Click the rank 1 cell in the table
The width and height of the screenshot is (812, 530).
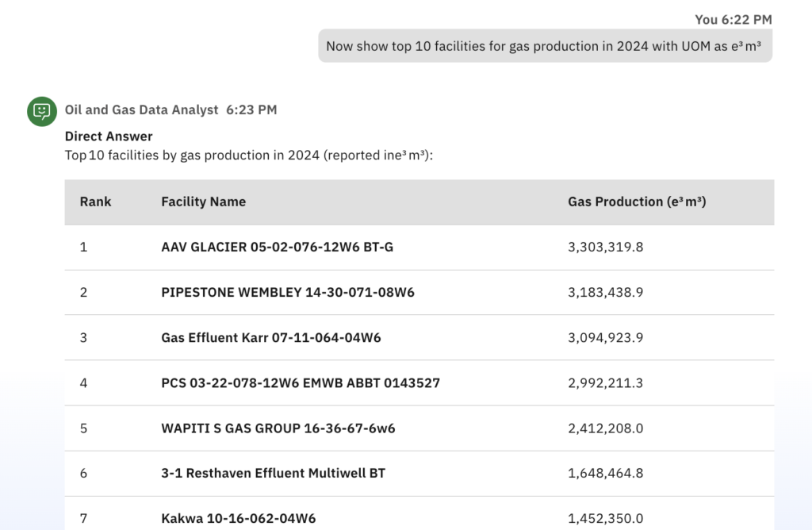click(x=83, y=247)
